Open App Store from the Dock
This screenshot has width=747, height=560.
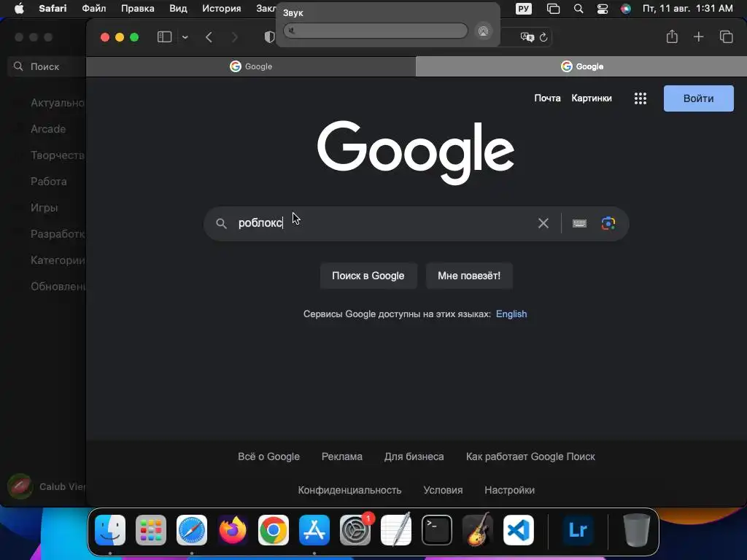click(x=314, y=530)
